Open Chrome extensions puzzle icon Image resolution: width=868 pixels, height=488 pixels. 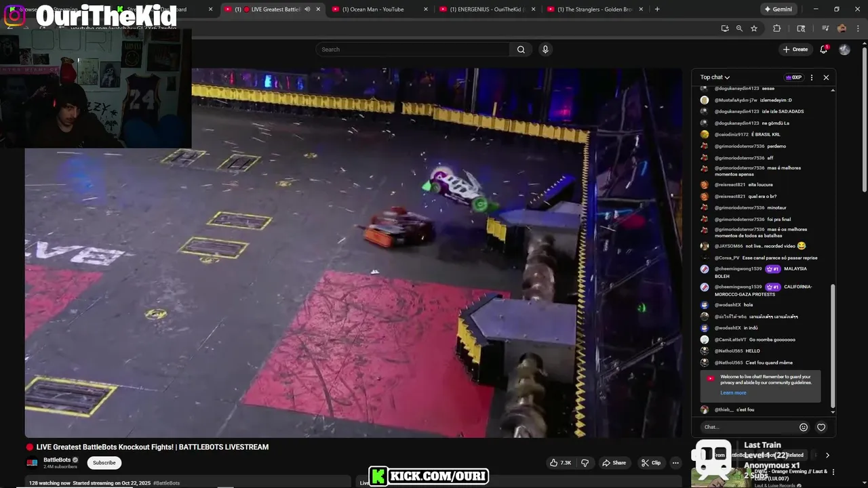(777, 28)
